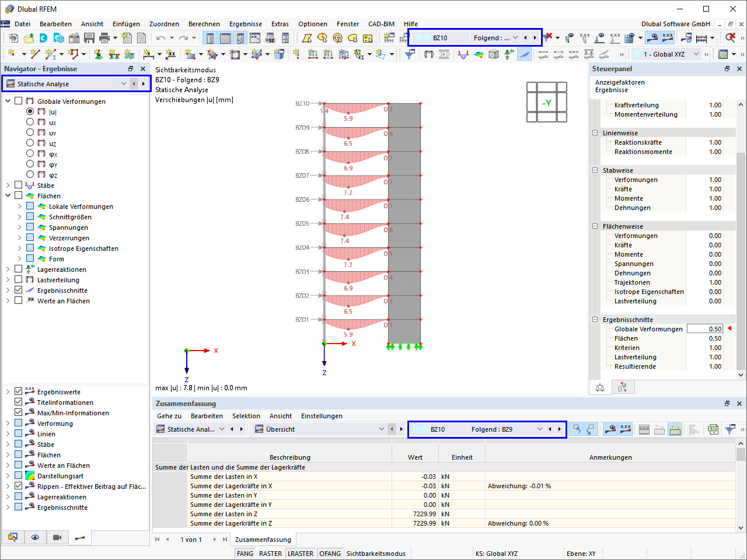The image size is (747, 560).
Task: Collapse the Ergebnisschnitte group in Steuerpanel
Action: (595, 320)
